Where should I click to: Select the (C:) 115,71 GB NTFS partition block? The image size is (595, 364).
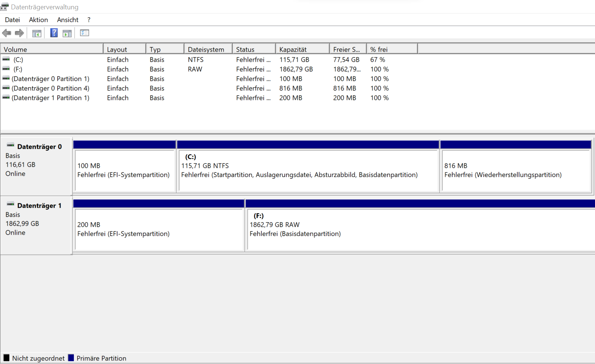[x=308, y=171]
